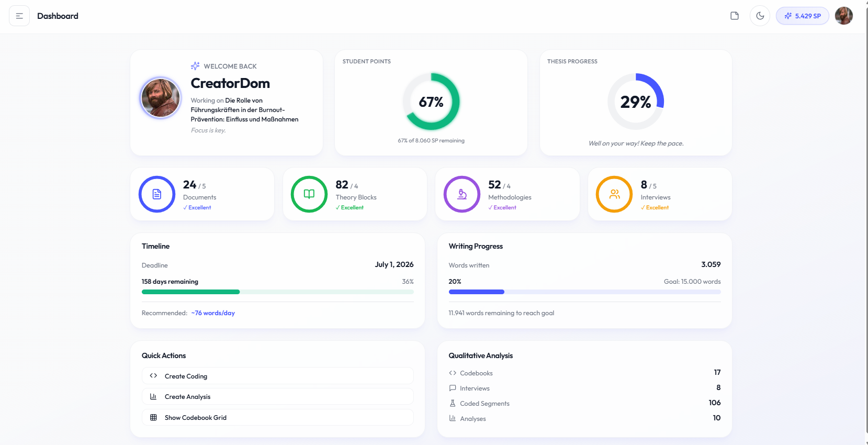The height and width of the screenshot is (445, 868).
Task: Click the Documents circle icon
Action: 157,194
